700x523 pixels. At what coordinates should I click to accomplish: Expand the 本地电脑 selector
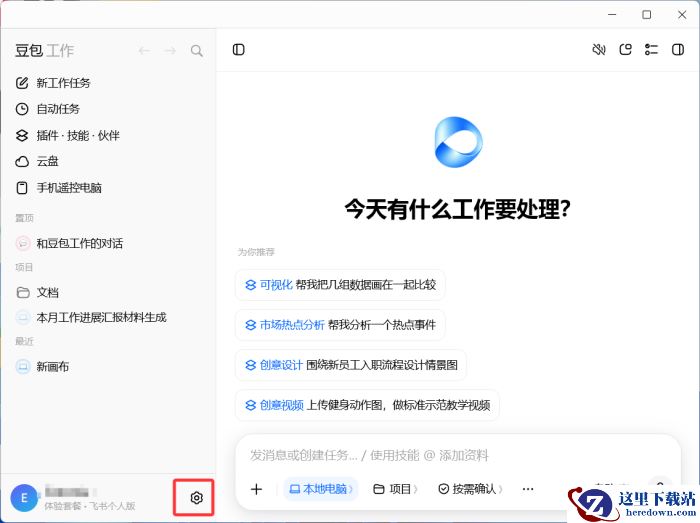[321, 489]
